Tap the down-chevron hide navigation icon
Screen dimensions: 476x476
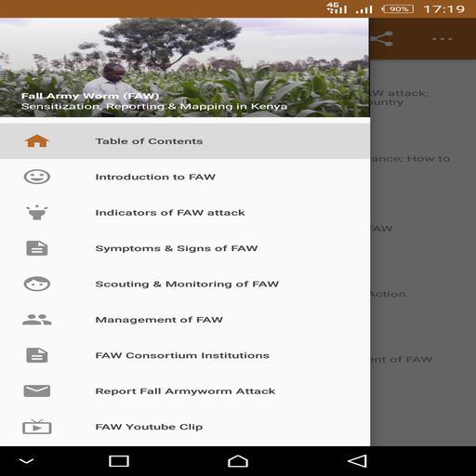26,461
